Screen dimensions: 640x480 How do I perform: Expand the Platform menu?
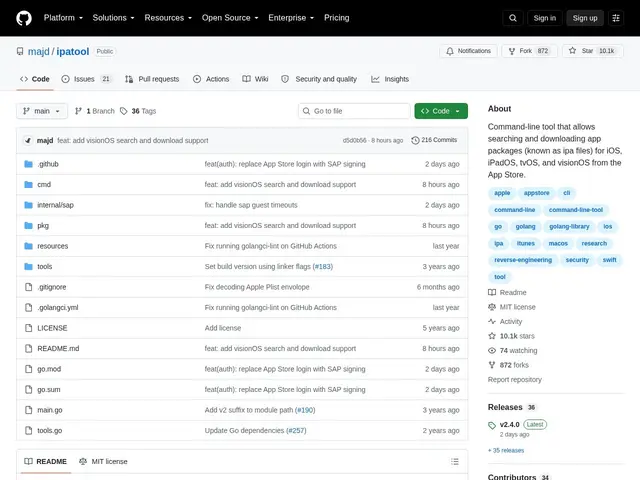pos(63,18)
